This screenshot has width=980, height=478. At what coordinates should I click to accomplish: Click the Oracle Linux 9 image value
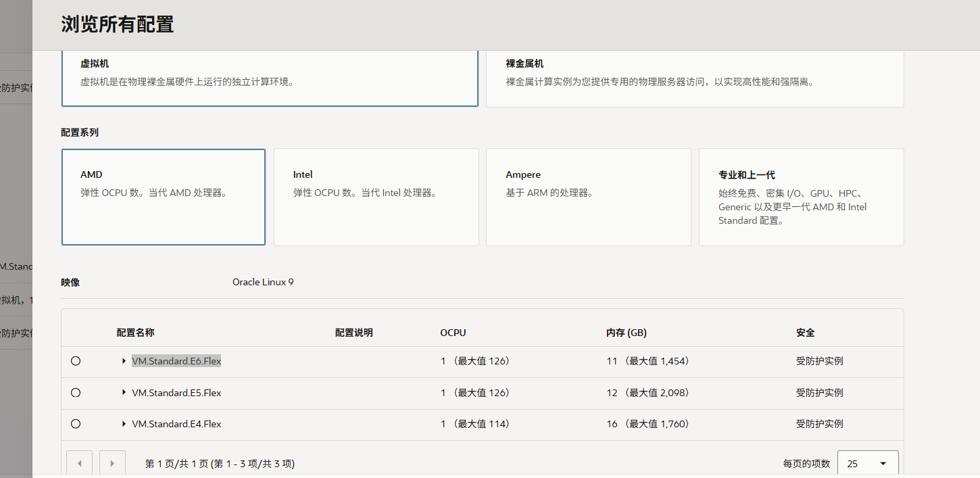pos(263,282)
